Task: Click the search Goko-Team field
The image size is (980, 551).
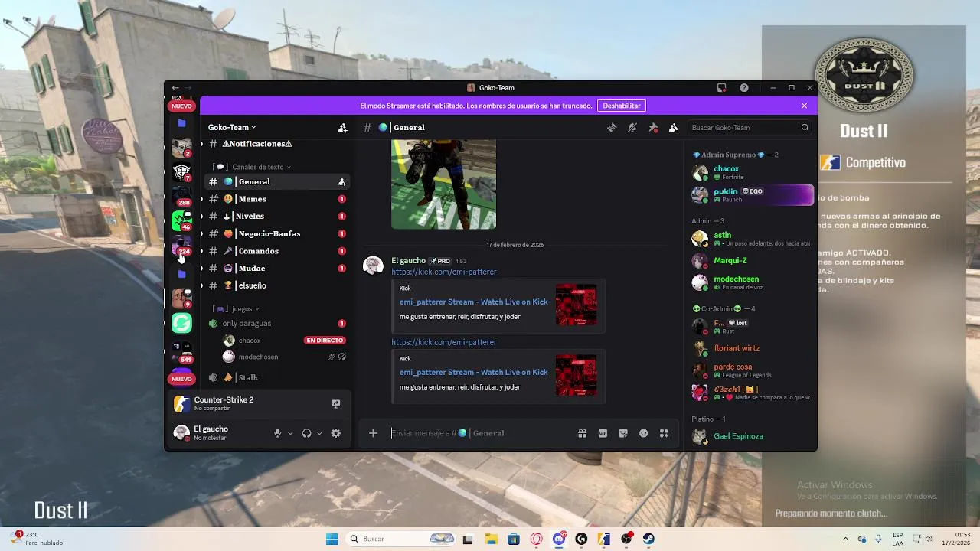Action: click(748, 128)
